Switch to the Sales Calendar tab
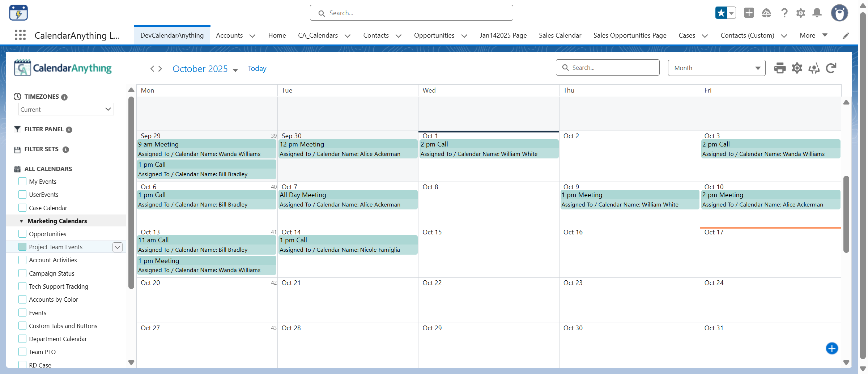 (560, 35)
